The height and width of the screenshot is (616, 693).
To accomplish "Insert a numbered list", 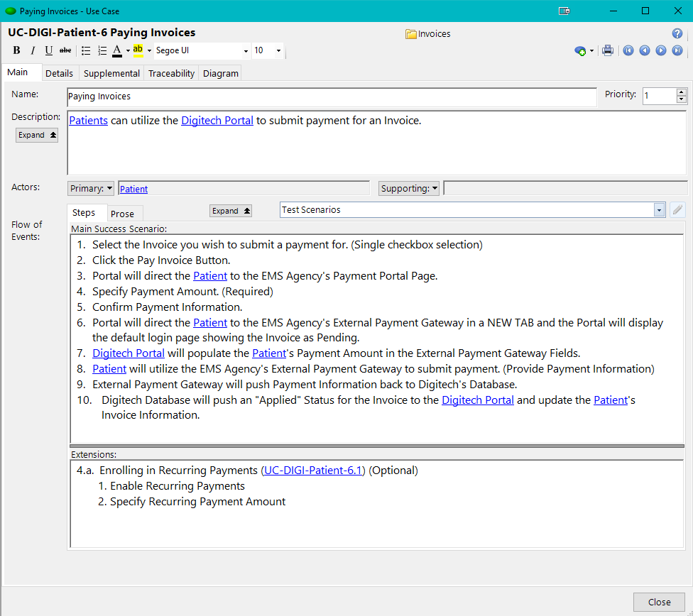I will (102, 50).
